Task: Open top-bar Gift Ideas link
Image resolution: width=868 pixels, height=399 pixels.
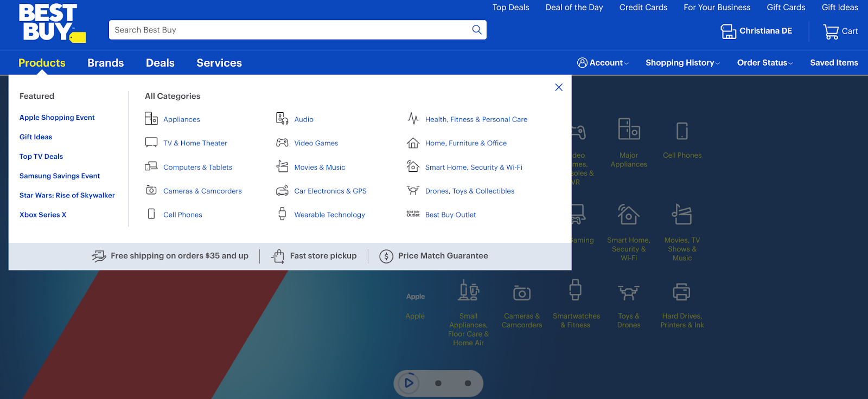Action: (840, 8)
